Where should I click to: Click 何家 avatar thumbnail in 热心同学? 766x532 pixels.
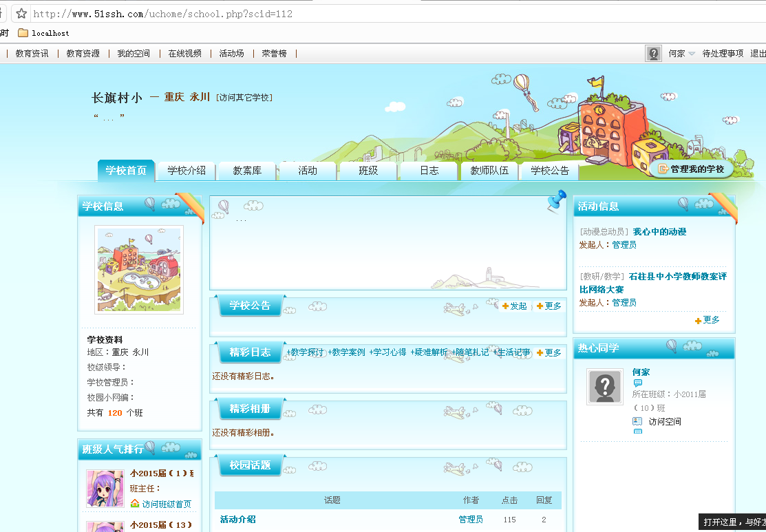(605, 386)
